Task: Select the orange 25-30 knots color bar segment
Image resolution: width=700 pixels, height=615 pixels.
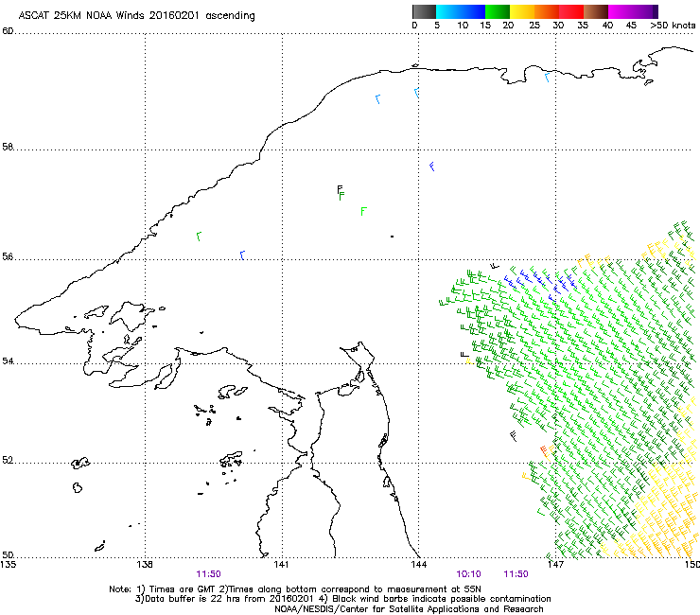Action: (x=547, y=11)
